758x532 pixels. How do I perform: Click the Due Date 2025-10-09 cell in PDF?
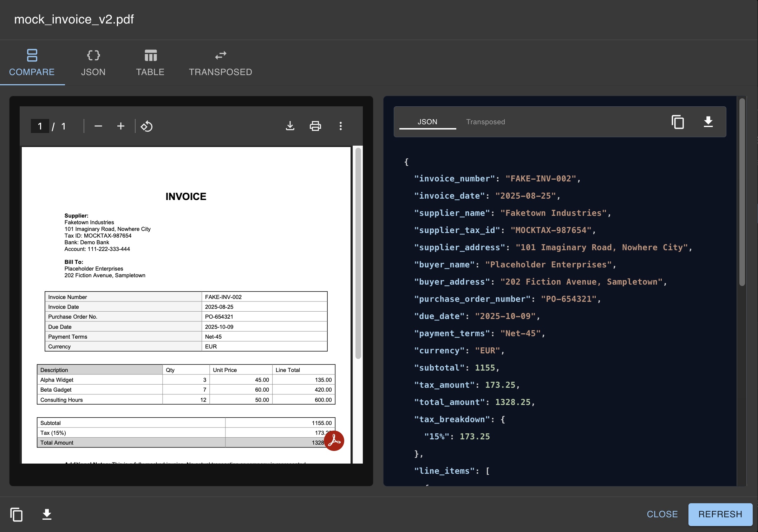(x=264, y=327)
